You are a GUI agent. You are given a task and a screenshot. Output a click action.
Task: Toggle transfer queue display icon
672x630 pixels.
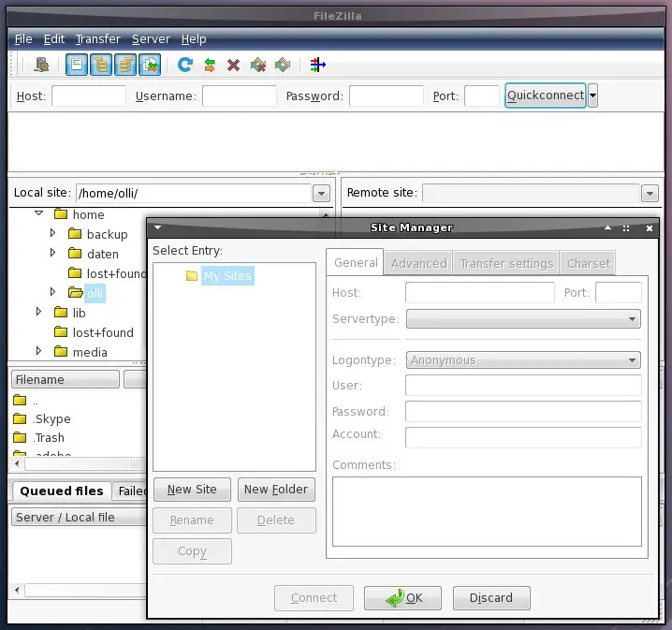point(150,66)
